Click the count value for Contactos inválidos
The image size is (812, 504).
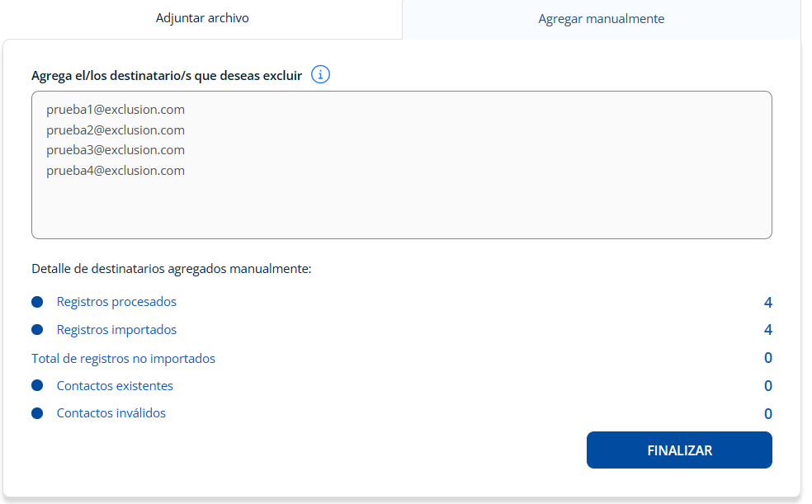tap(767, 414)
